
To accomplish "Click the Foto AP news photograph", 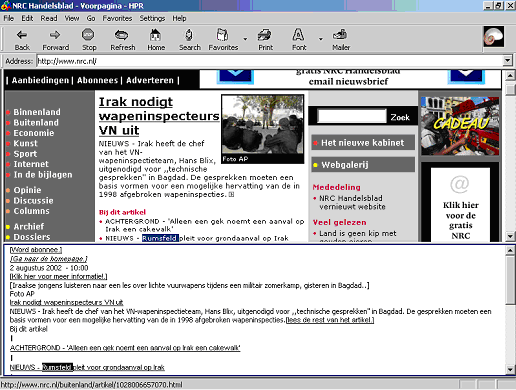I will tap(263, 129).
